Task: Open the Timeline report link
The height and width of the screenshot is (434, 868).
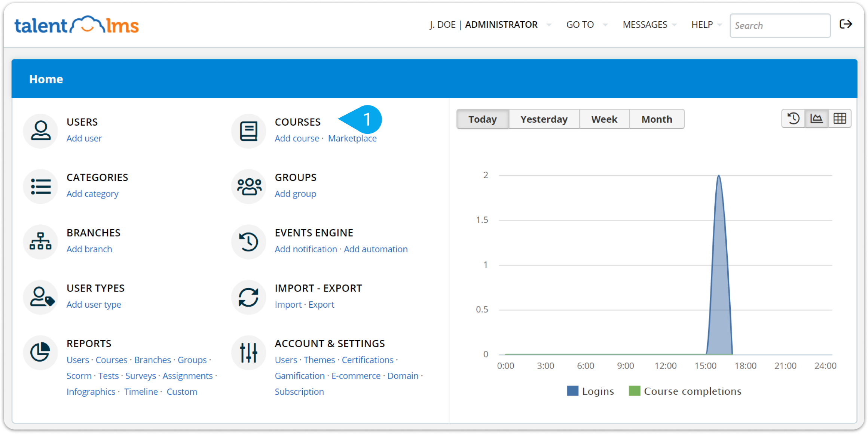Action: coord(141,391)
